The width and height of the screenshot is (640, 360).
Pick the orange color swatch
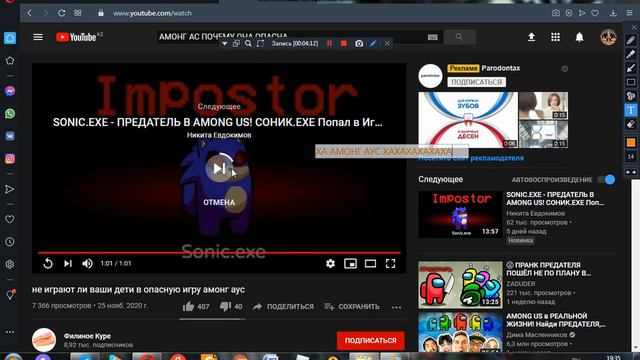click(631, 142)
